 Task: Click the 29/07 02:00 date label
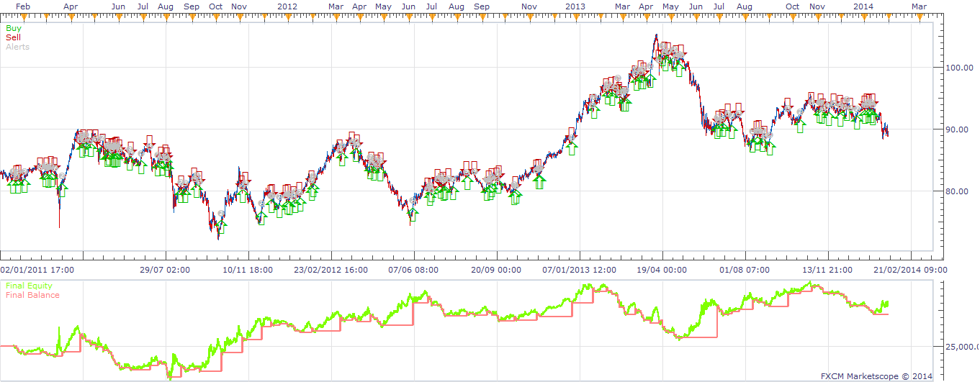[x=165, y=270]
